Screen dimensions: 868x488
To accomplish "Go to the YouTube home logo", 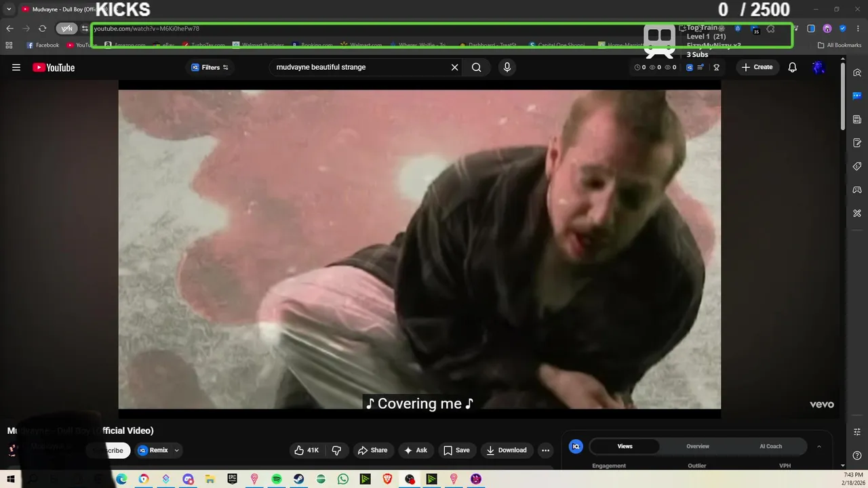I will click(x=54, y=67).
